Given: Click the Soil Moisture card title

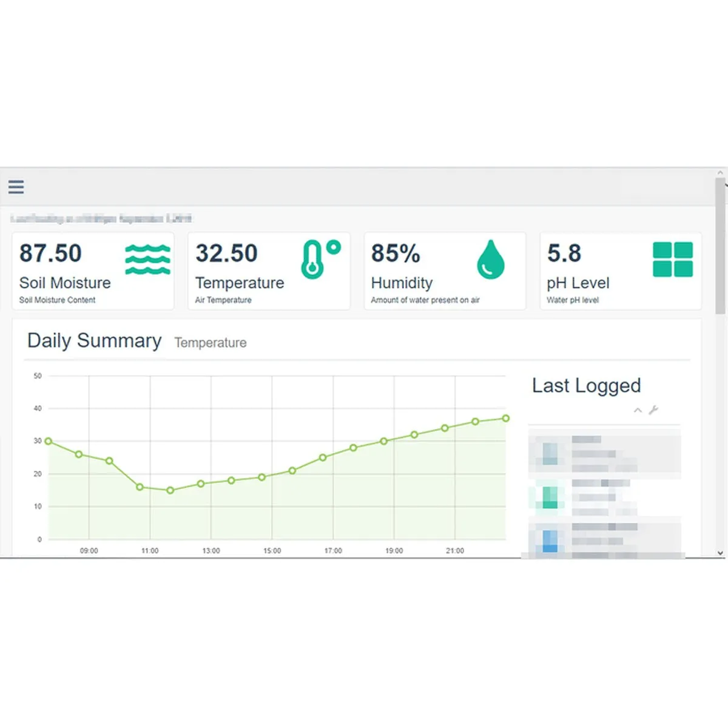Looking at the screenshot, I should click(65, 283).
